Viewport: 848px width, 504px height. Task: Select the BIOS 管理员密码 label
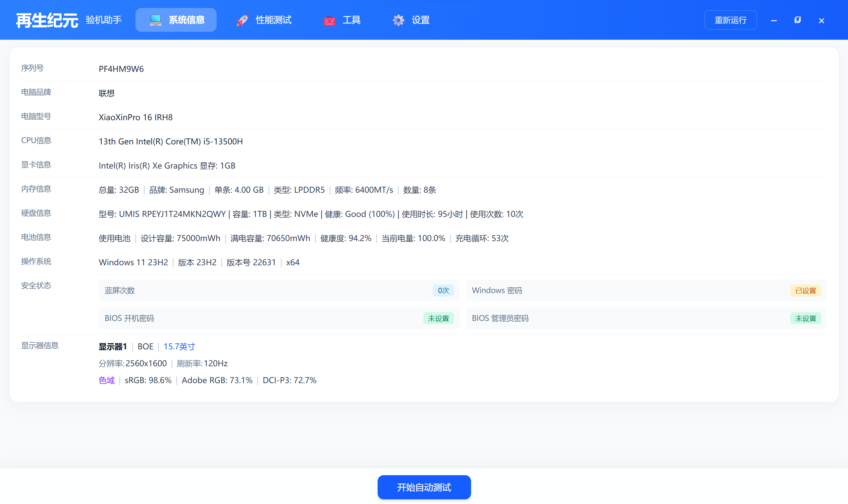point(500,318)
